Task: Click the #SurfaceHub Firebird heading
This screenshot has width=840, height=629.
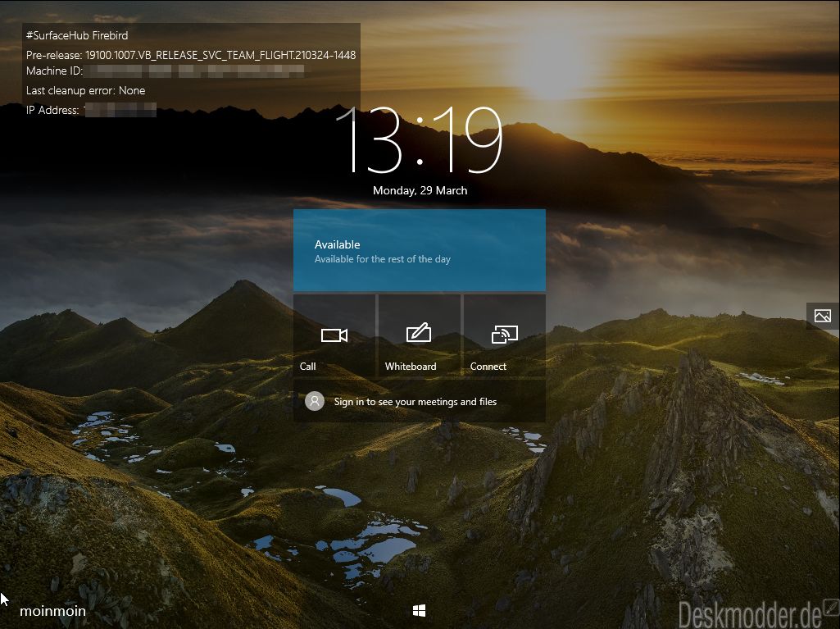Action: 77,35
